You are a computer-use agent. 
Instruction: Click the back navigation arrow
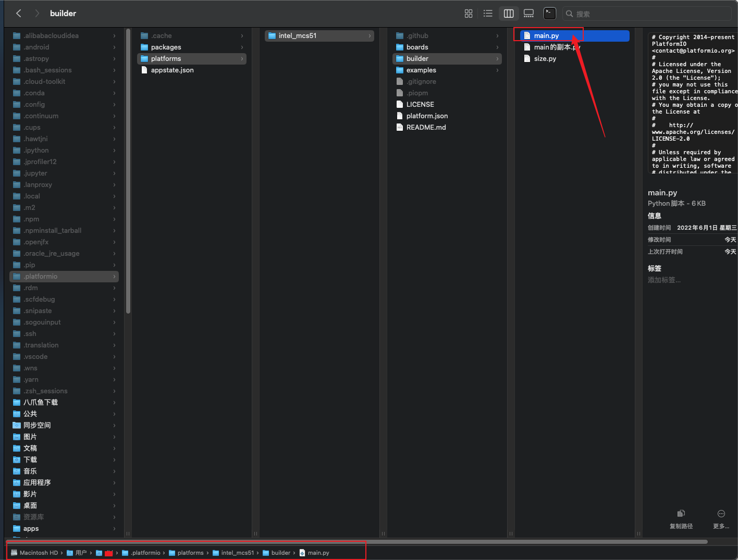click(x=19, y=14)
